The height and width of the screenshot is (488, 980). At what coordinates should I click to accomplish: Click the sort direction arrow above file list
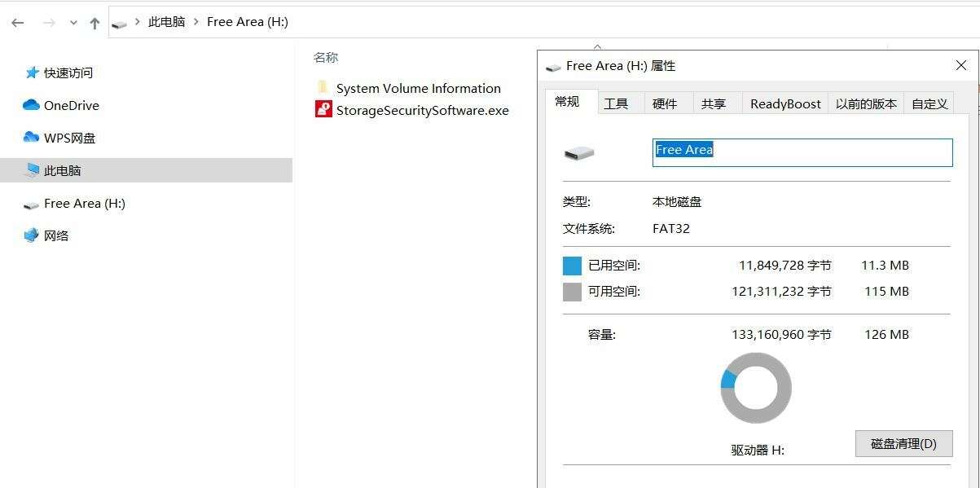597,47
